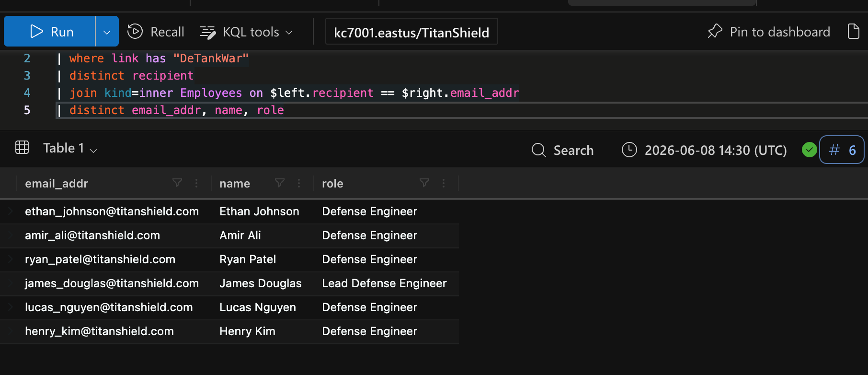Click the green success checkmark icon
The width and height of the screenshot is (868, 375).
click(x=809, y=150)
